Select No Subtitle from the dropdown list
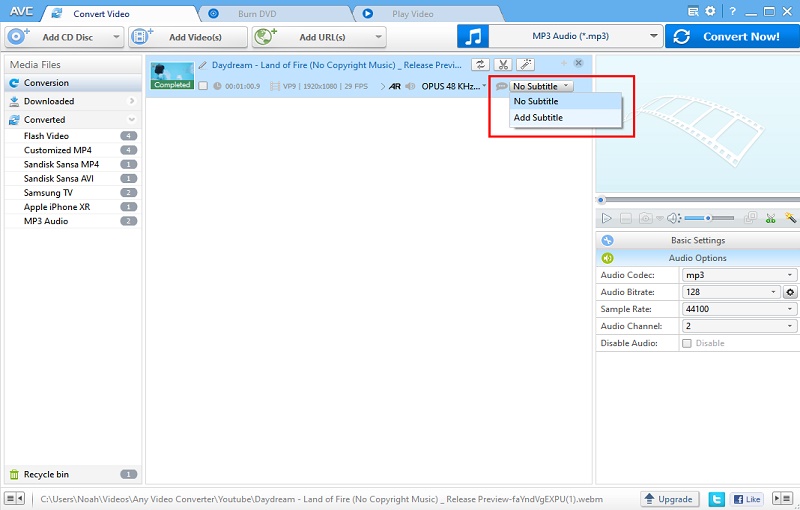Screen dimensions: 800x510 tap(565, 101)
